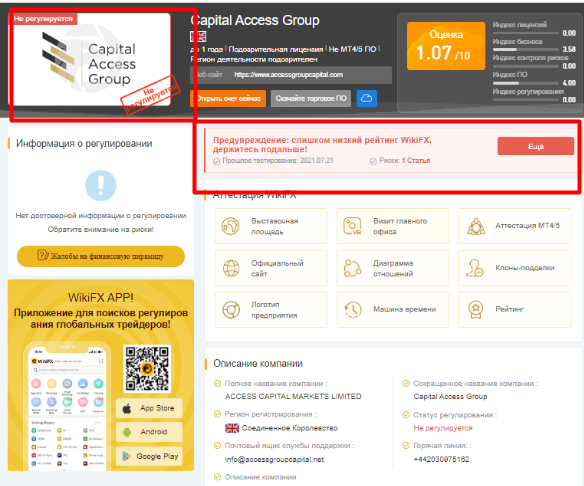Click the Android robot icon
Image resolution: width=584 pixels, height=486 pixels.
pyautogui.click(x=127, y=432)
